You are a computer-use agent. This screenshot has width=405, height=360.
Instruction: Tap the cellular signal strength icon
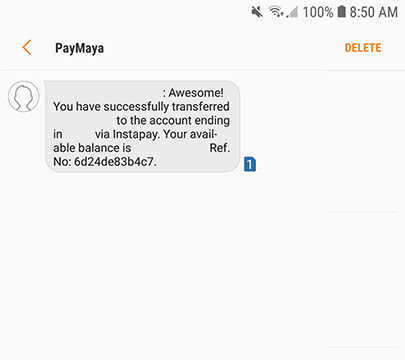(292, 13)
